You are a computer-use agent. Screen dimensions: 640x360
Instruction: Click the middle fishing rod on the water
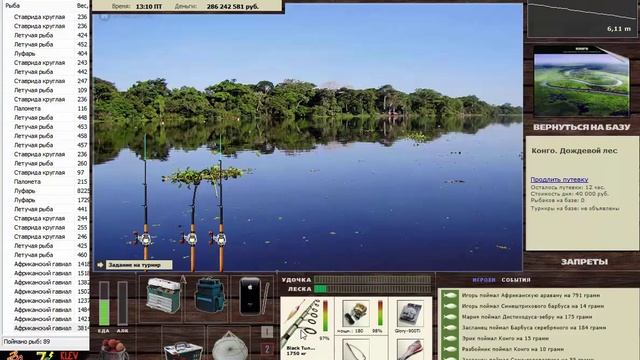tap(192, 227)
